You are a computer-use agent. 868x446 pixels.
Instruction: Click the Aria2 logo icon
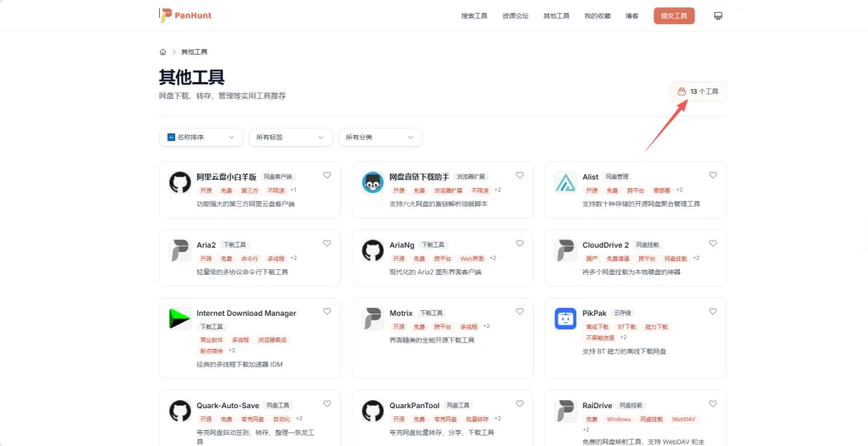[180, 250]
